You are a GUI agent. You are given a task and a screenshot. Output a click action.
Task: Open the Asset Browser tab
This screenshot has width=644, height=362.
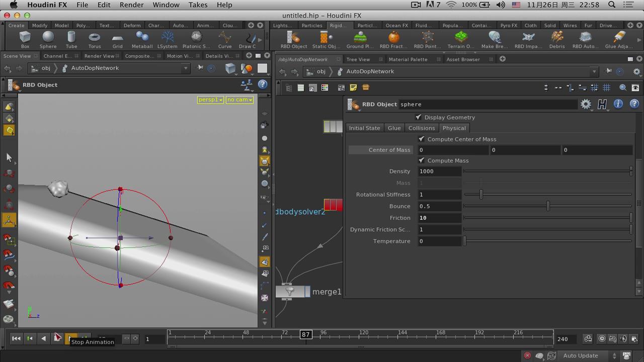(463, 59)
